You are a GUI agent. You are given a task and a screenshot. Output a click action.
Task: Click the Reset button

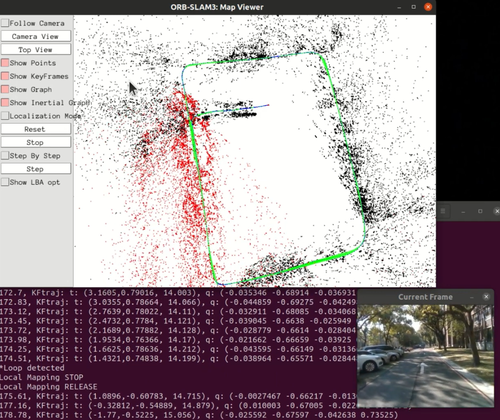[x=36, y=129]
